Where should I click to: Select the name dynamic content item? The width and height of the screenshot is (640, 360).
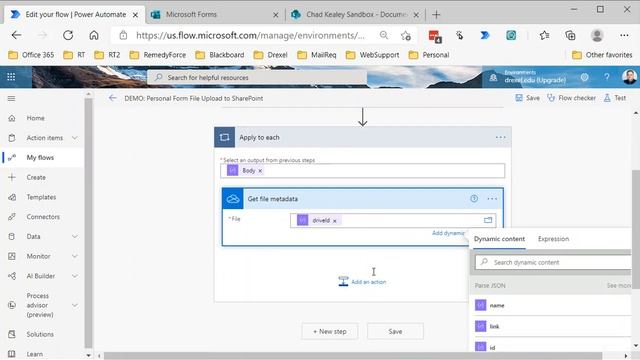pyautogui.click(x=553, y=305)
